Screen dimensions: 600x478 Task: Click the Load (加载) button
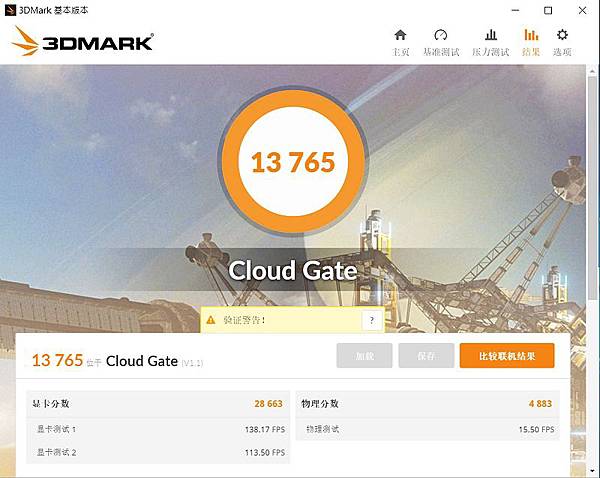tap(364, 356)
